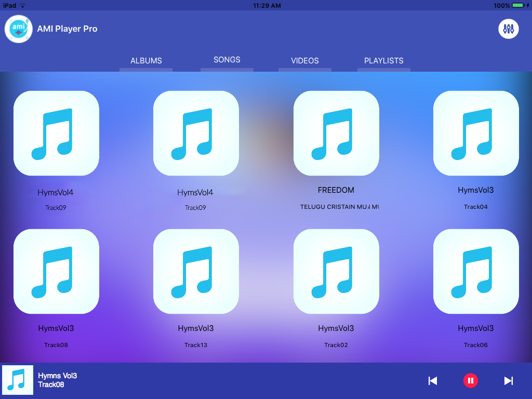This screenshot has width=532, height=399.
Task: Tap the AMI Player Pro logo
Action: (18, 29)
